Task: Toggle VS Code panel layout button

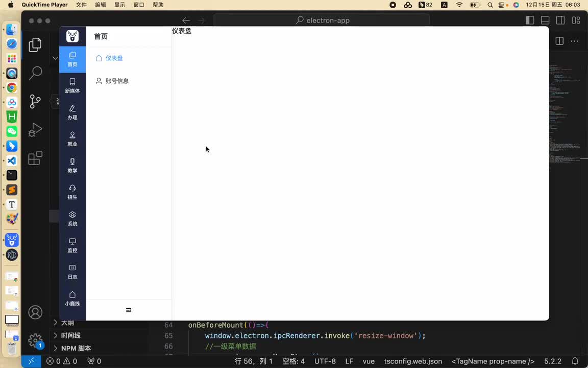Action: [545, 20]
